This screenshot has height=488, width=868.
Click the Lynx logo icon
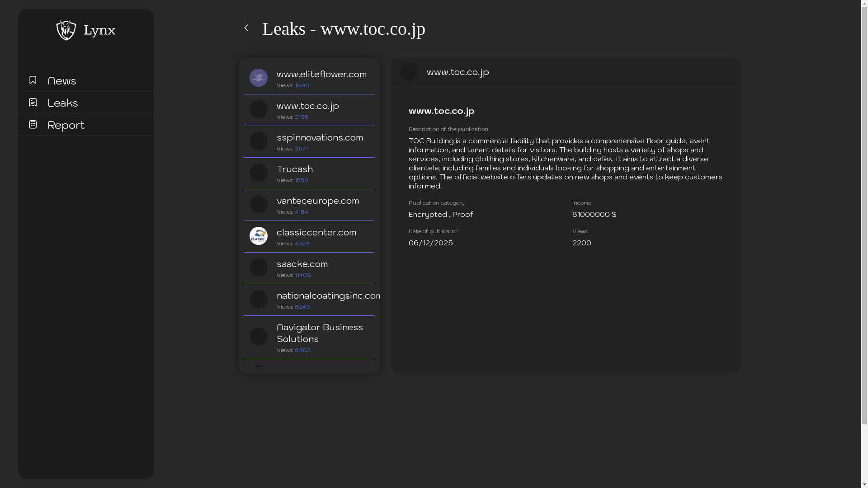click(x=66, y=30)
